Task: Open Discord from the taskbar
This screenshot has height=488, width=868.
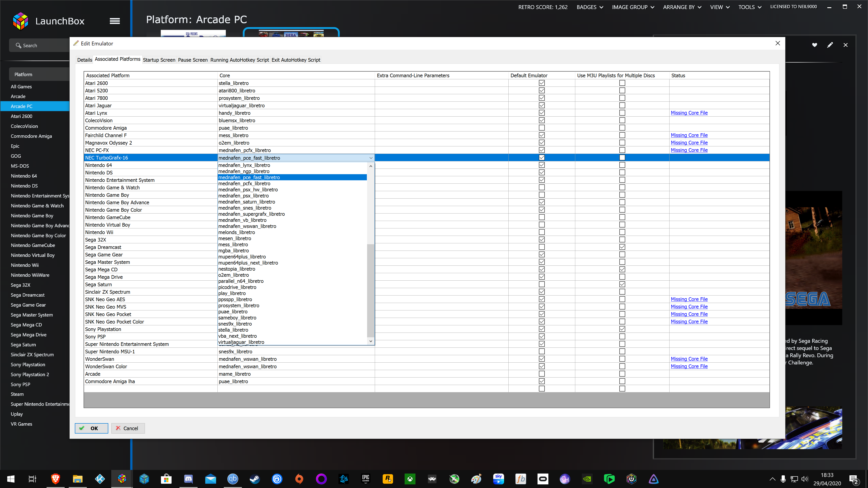Action: [188, 479]
